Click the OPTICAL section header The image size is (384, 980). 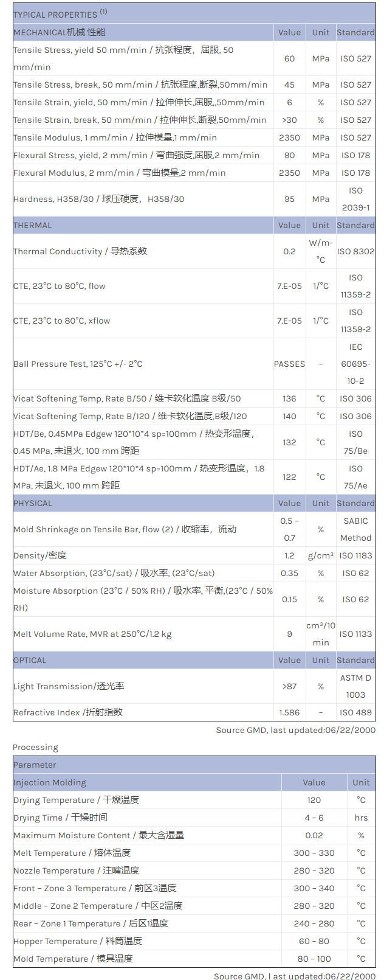coord(30,660)
